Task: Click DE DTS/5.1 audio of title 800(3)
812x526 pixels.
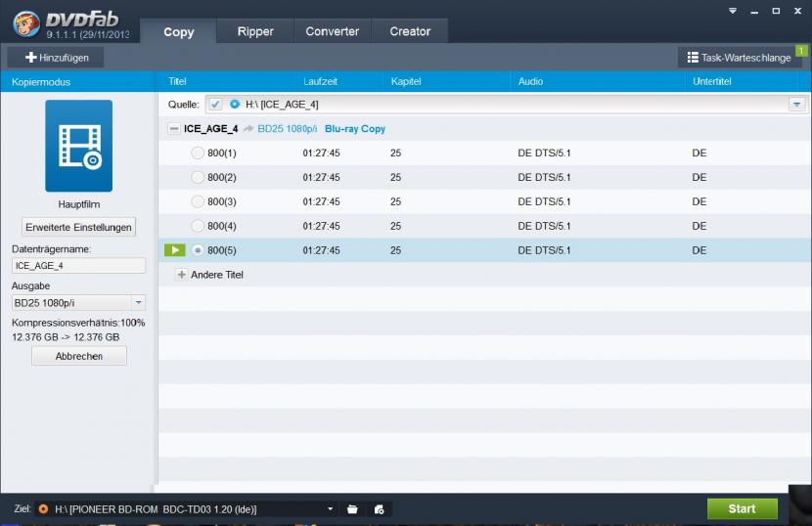Action: tap(544, 201)
